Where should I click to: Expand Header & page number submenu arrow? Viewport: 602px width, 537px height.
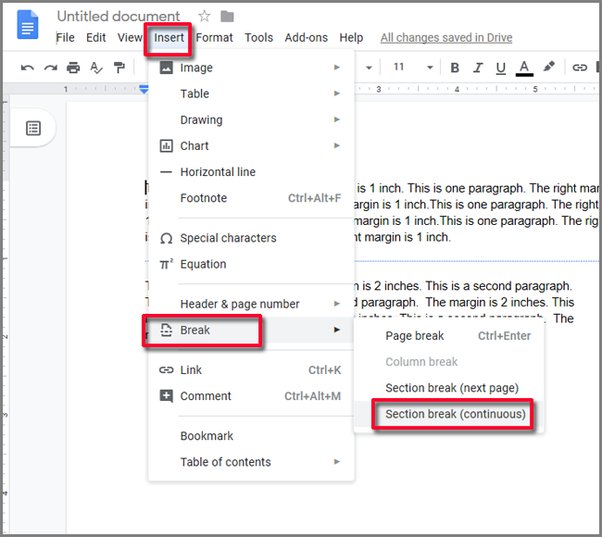[337, 304]
